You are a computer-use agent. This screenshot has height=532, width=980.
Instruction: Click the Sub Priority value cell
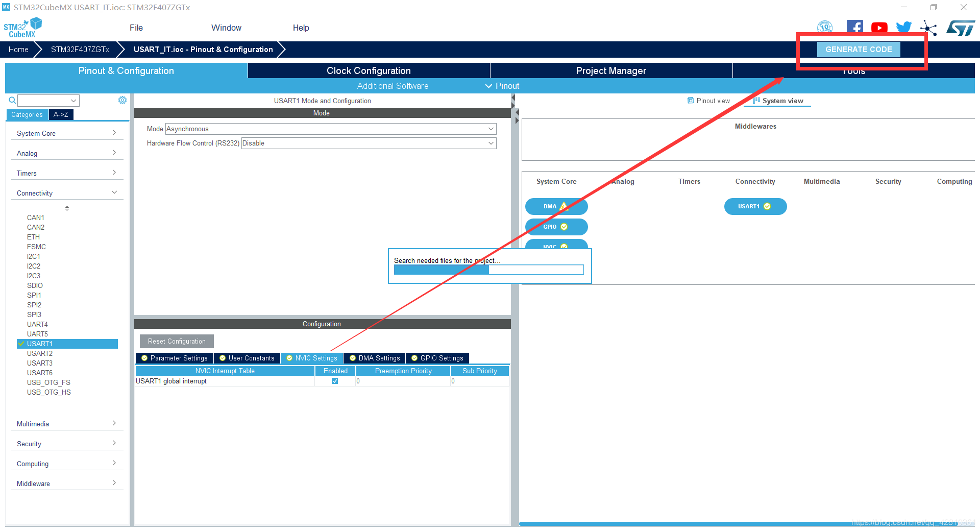(480, 381)
